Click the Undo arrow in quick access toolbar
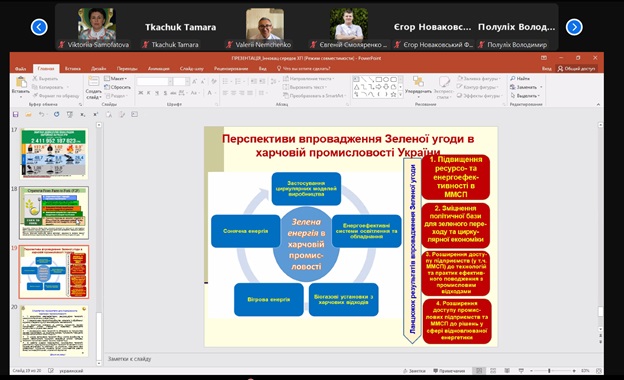Image resolution: width=624 pixels, height=380 pixels. pyautogui.click(x=41, y=114)
